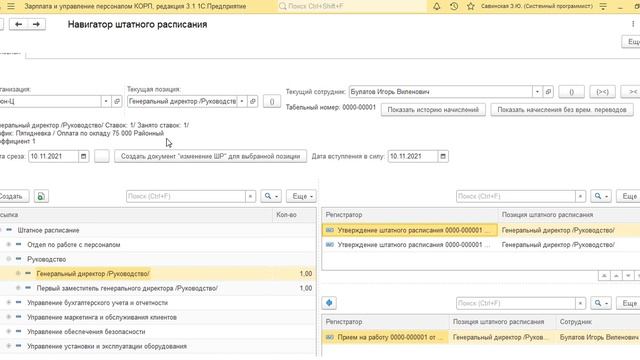
Task: Focus the left panel search field
Action: pos(186,196)
